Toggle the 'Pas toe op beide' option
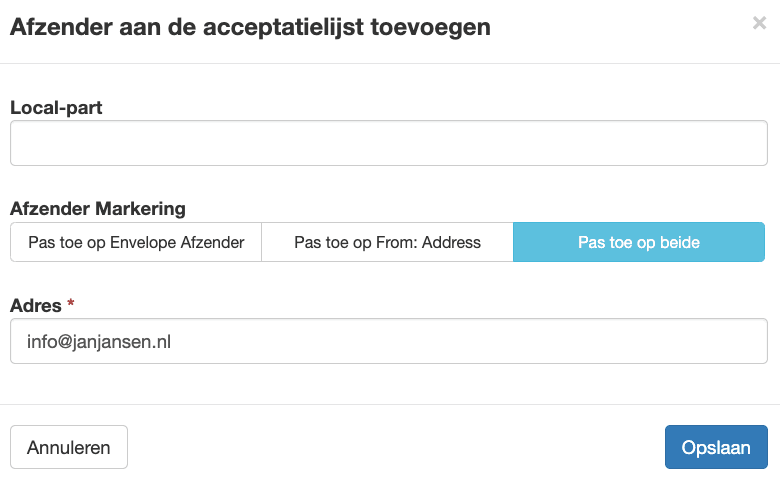 point(639,242)
